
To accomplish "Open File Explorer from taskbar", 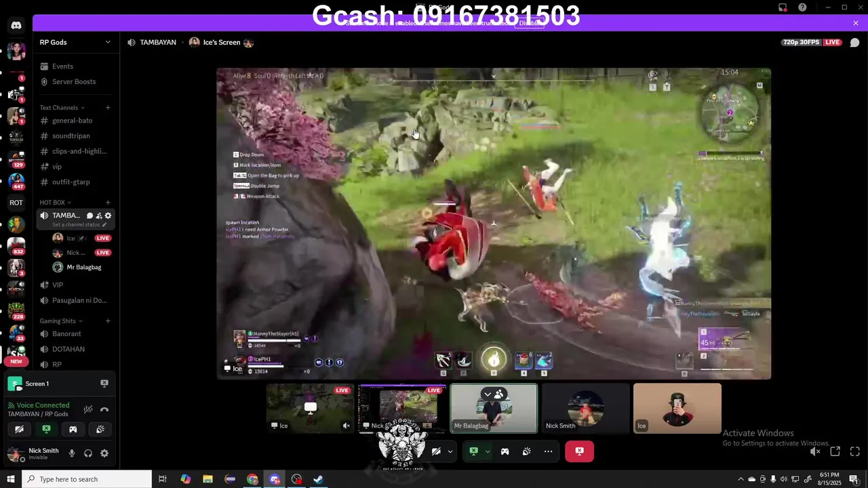I will click(x=208, y=479).
